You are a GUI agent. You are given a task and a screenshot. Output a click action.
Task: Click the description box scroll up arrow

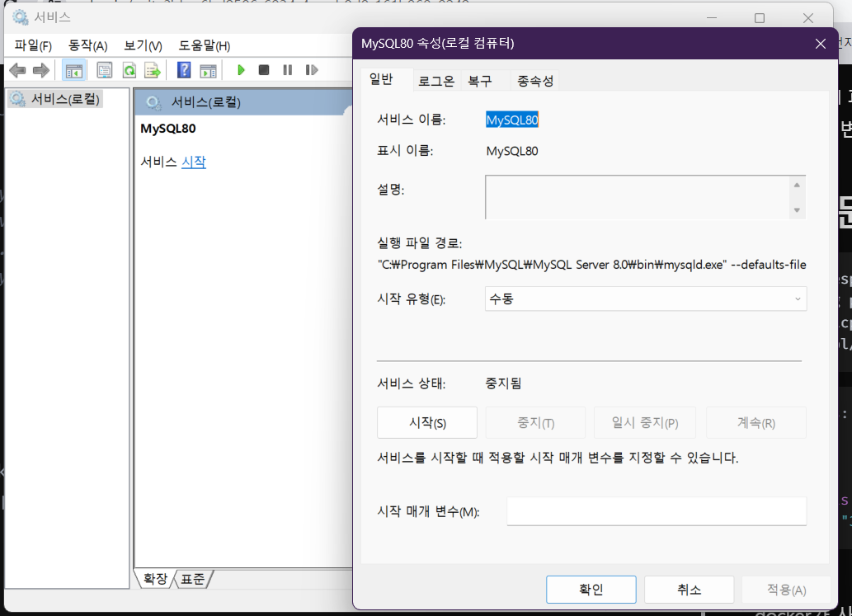click(797, 186)
